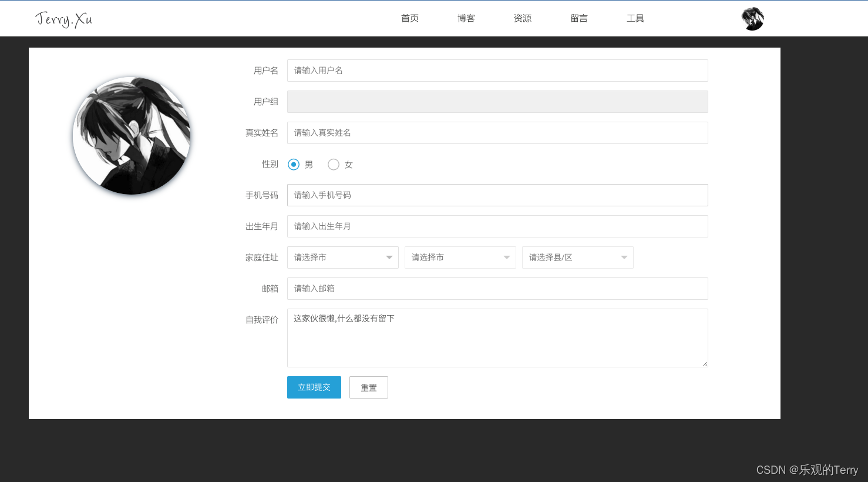Image resolution: width=868 pixels, height=482 pixels.
Task: Expand the middle 请选择市 address dropdown
Action: (460, 257)
